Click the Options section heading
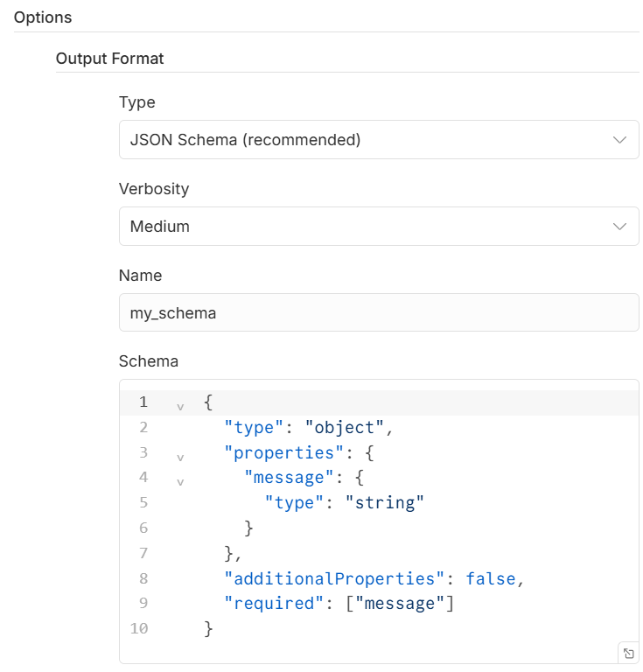 (x=43, y=17)
